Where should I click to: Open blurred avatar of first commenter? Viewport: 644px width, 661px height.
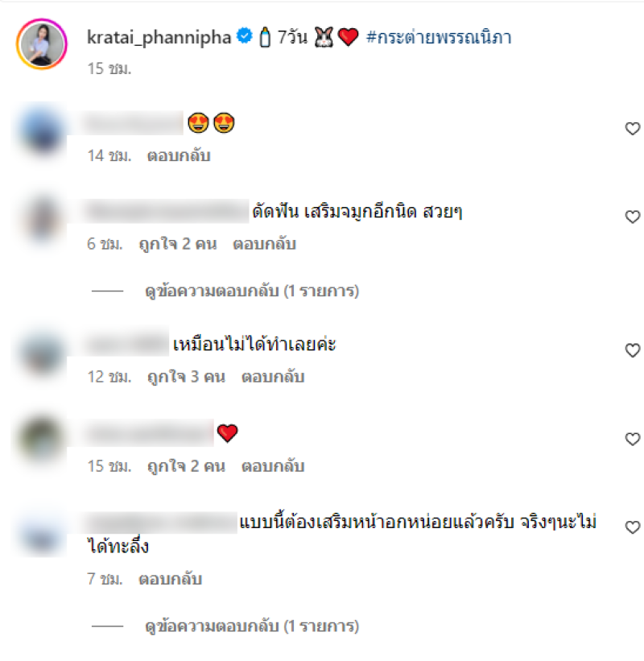[x=42, y=130]
